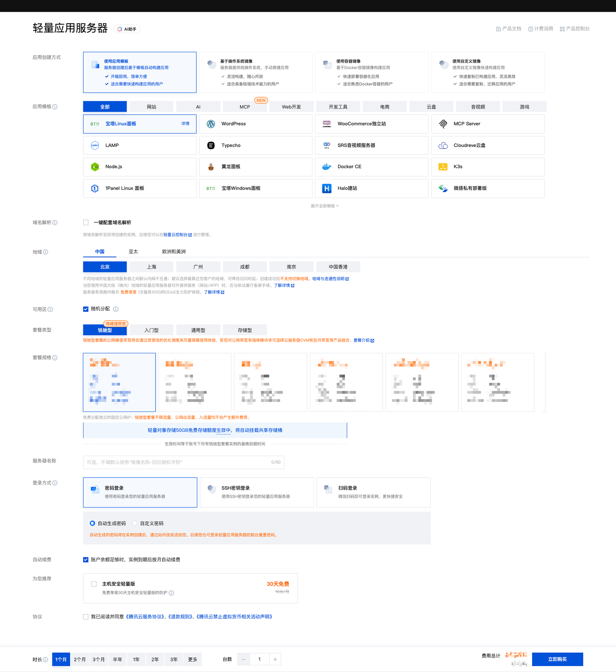
Task: Click the K3s yellow icon
Action: [x=443, y=167]
